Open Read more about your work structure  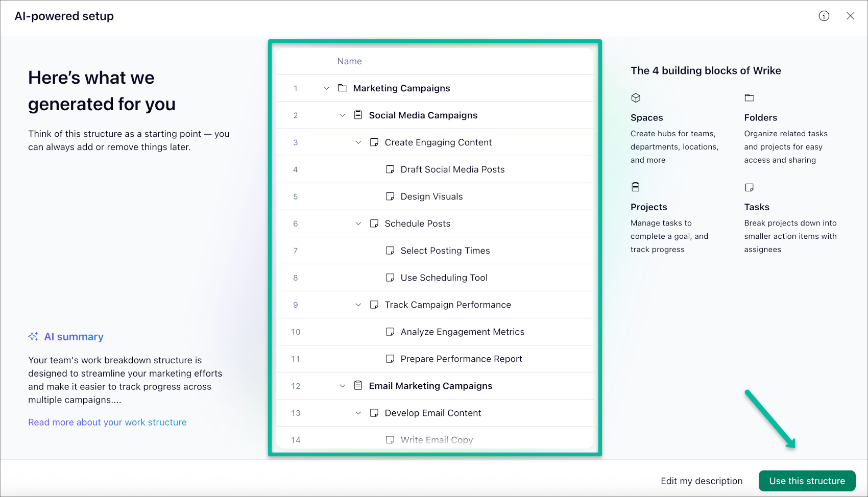click(x=107, y=423)
